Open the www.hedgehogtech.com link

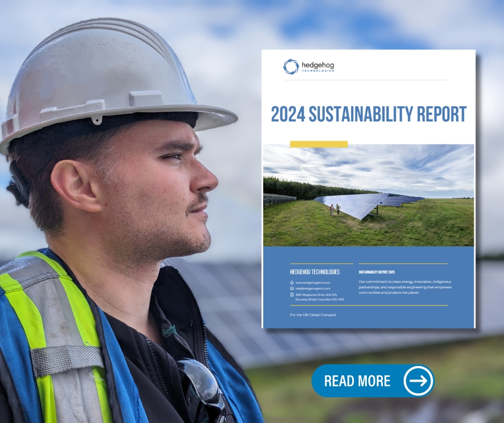click(x=313, y=282)
